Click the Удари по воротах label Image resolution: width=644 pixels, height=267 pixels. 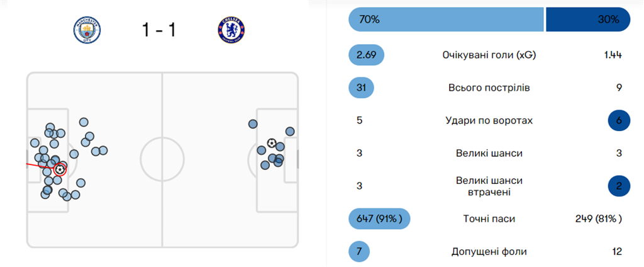(489, 120)
